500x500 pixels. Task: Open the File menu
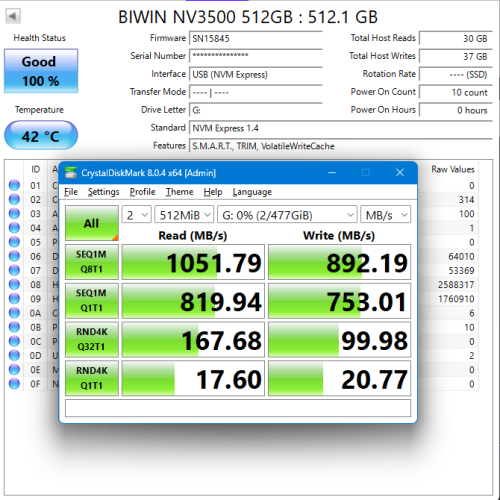(x=71, y=192)
